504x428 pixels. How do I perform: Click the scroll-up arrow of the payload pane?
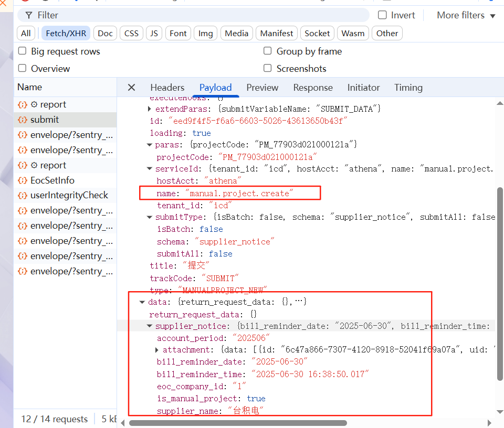[500, 103]
